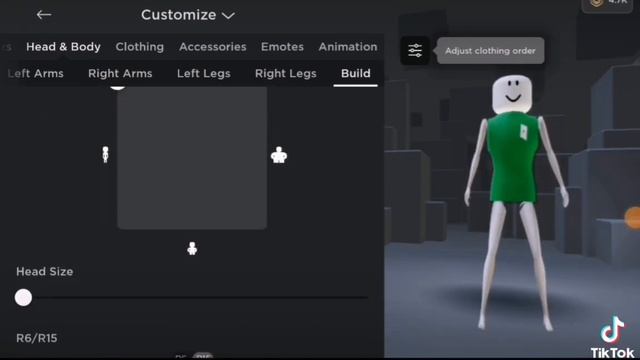Go back using the left arrow

(44, 15)
